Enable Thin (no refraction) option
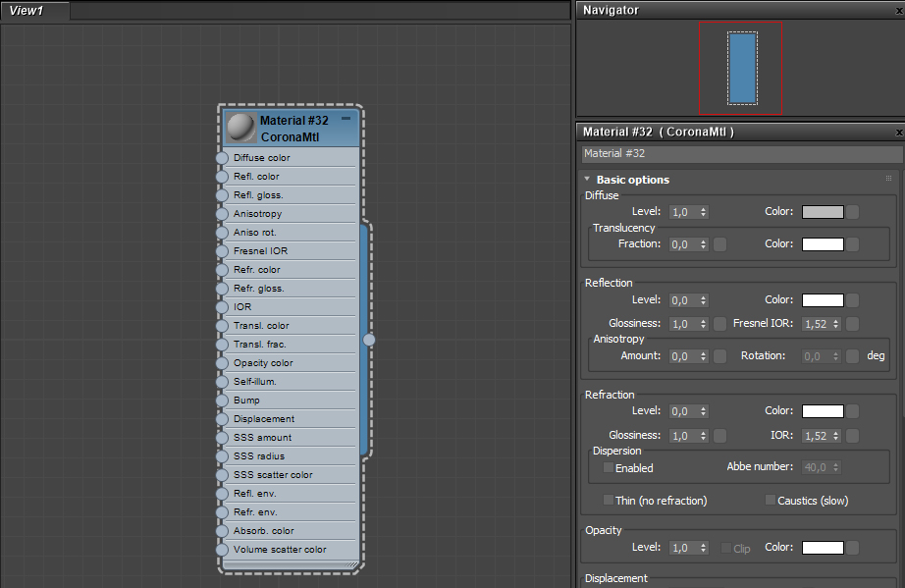The image size is (905, 588). coord(609,501)
